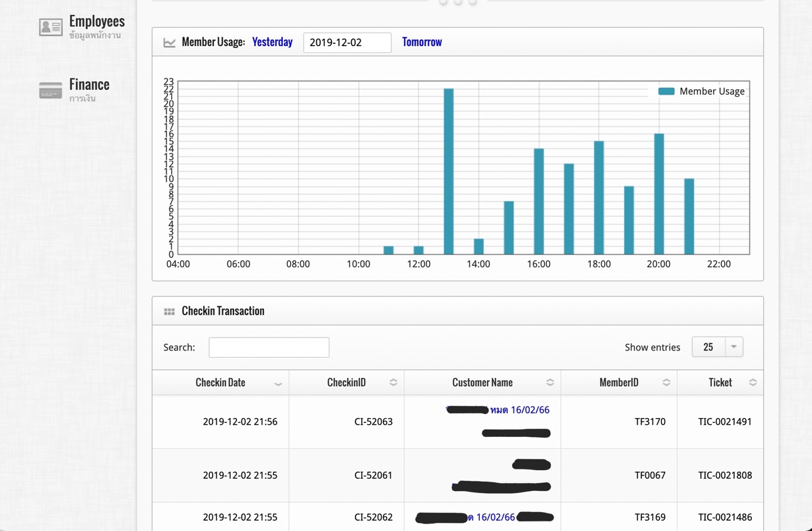
Task: Open the Employees menu section
Action: (x=97, y=22)
